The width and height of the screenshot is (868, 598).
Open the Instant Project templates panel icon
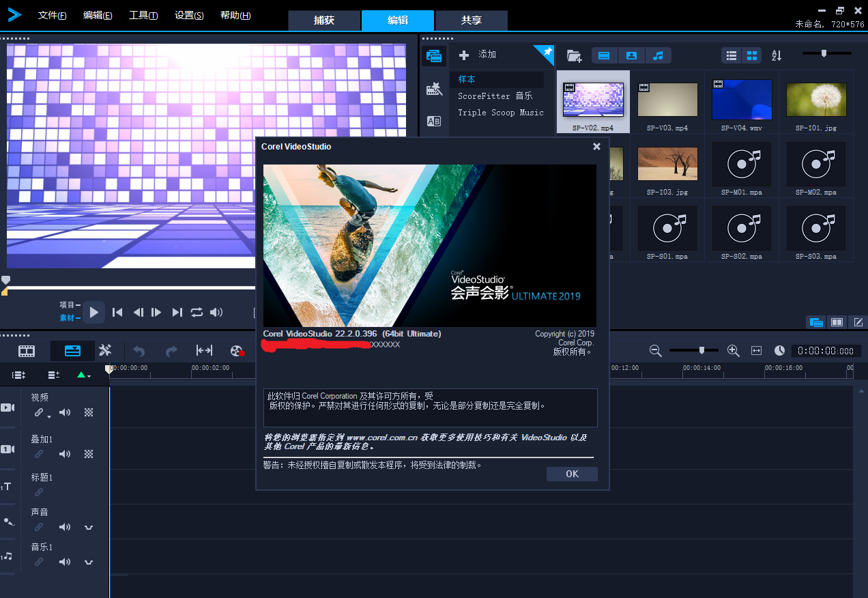point(434,88)
